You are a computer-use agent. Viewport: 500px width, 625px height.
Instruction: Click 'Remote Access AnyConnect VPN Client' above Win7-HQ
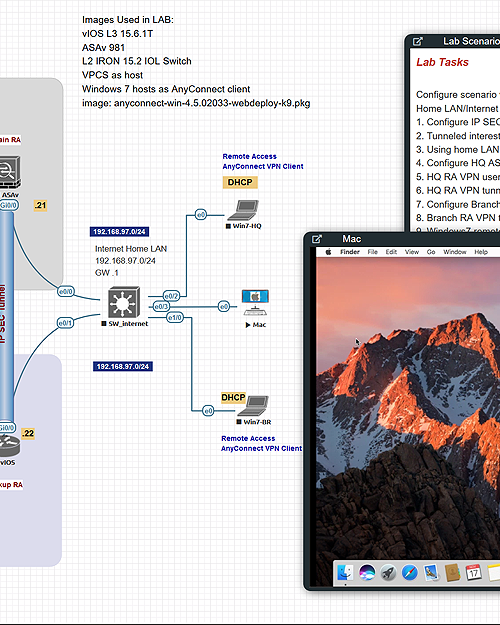point(263,161)
